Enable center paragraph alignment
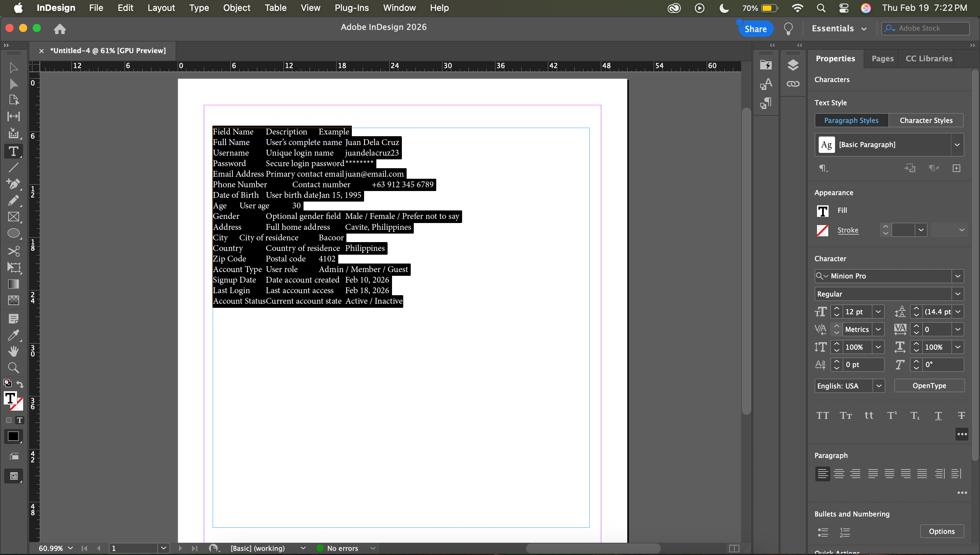 (839, 474)
